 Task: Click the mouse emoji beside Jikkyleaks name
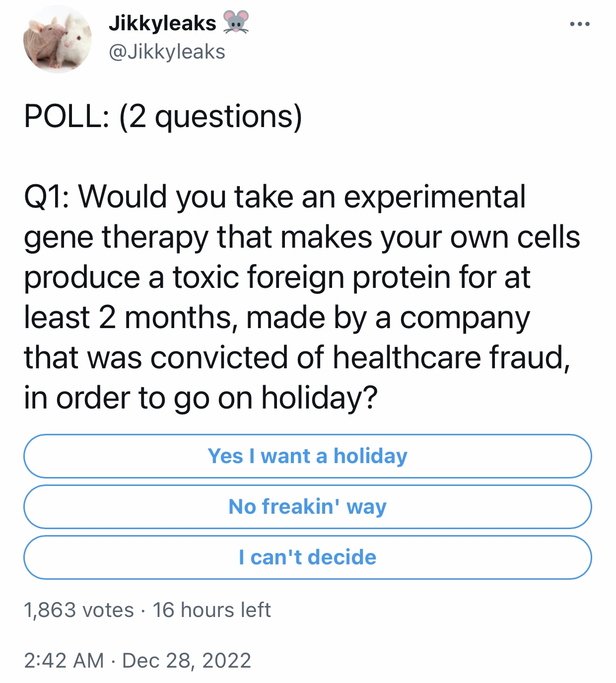click(235, 23)
